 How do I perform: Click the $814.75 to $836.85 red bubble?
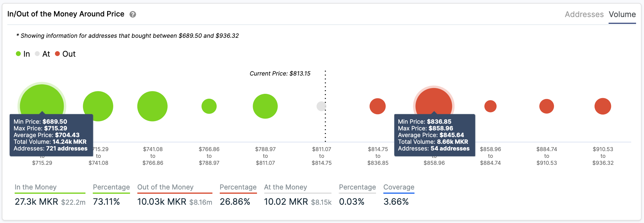[x=378, y=106]
